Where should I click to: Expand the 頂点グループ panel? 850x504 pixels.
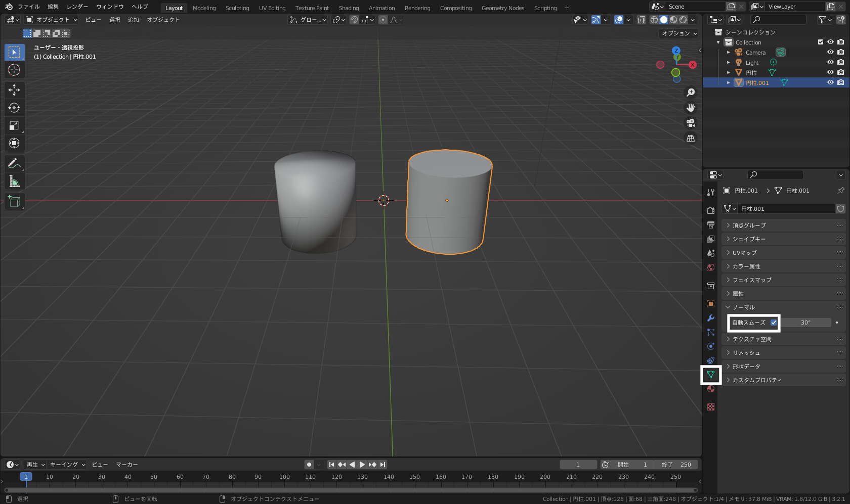749,225
